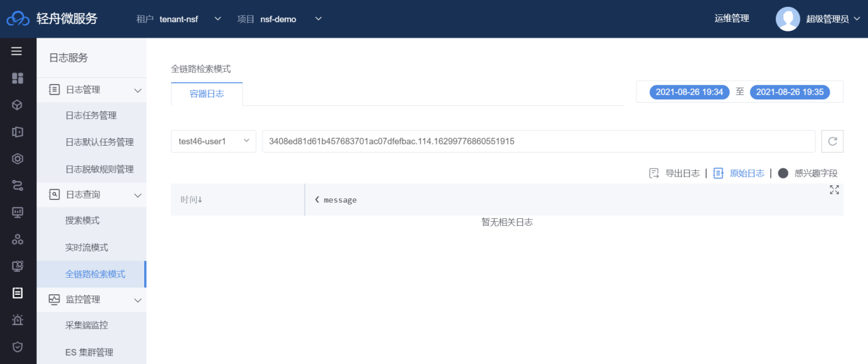Toggle the 感兴趣字段 switch
This screenshot has height=364, width=868.
tap(783, 173)
